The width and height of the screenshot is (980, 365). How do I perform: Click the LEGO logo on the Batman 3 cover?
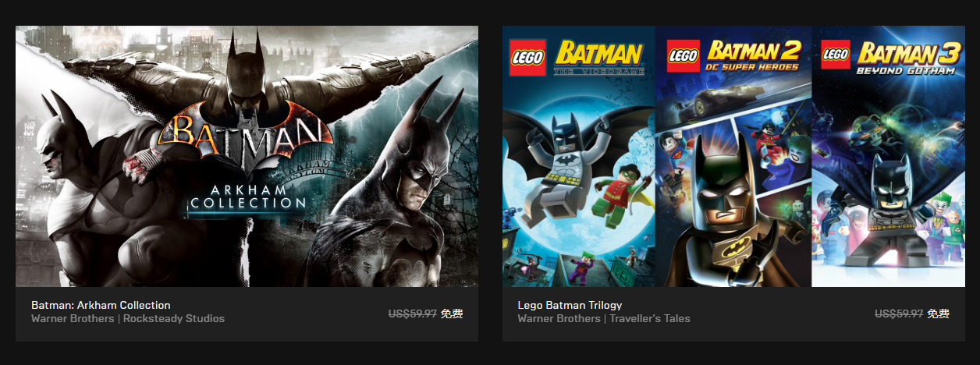click(836, 57)
